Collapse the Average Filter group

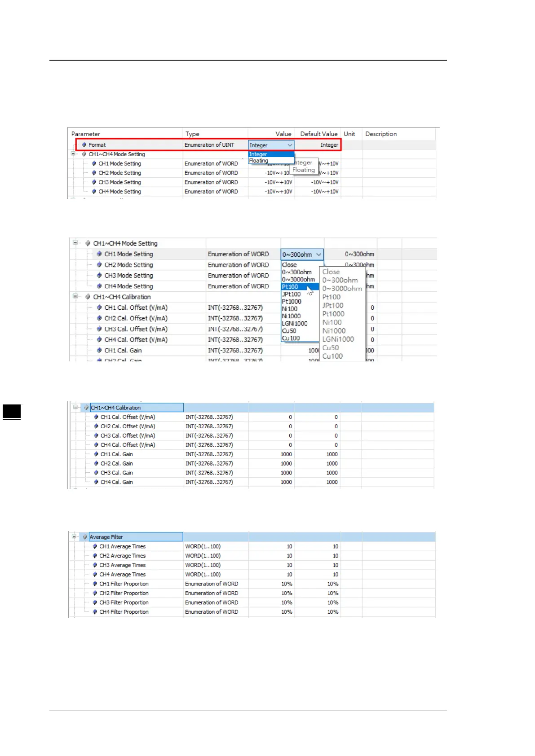[x=74, y=536]
